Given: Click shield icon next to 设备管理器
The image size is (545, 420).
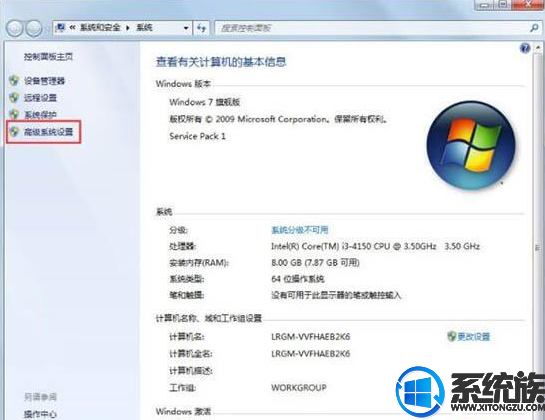Looking at the screenshot, I should click(x=14, y=81).
